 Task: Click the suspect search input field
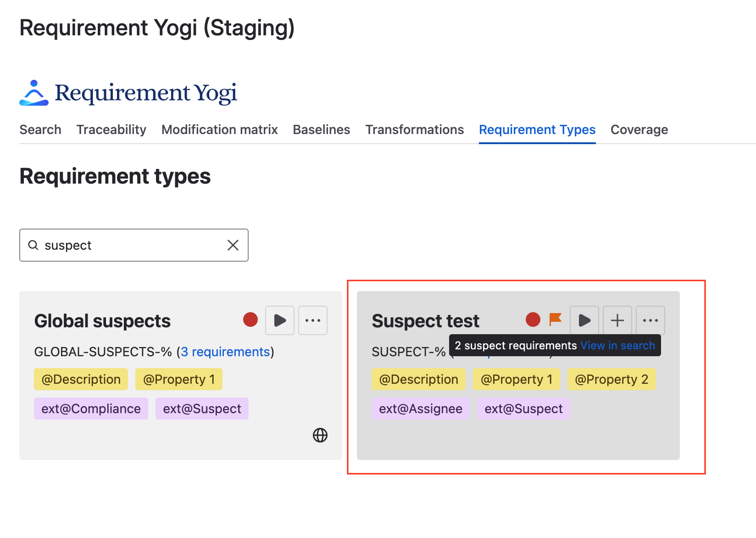134,245
